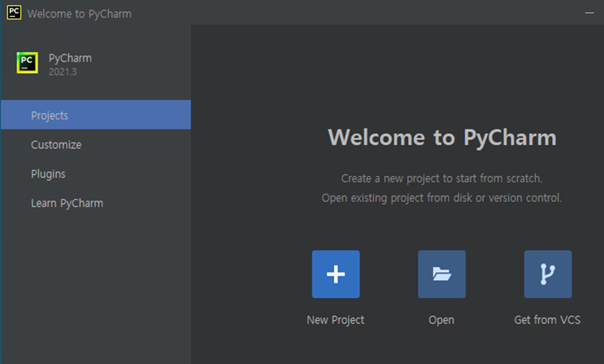Select the Projects tab

tap(96, 115)
